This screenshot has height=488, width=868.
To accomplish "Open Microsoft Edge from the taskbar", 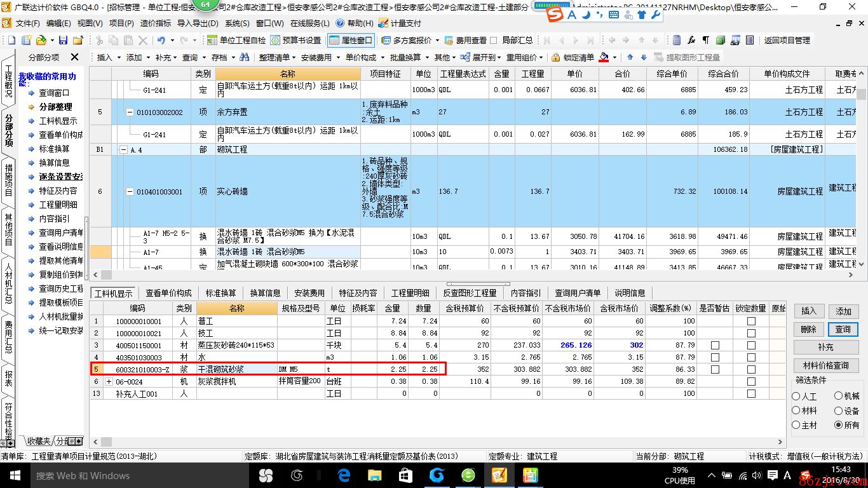I will pos(344,475).
